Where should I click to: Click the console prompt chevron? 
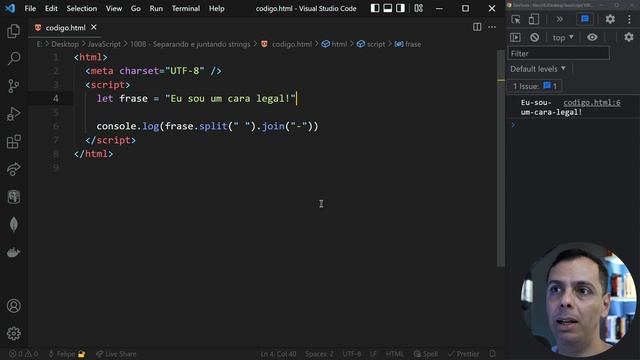coord(513,125)
